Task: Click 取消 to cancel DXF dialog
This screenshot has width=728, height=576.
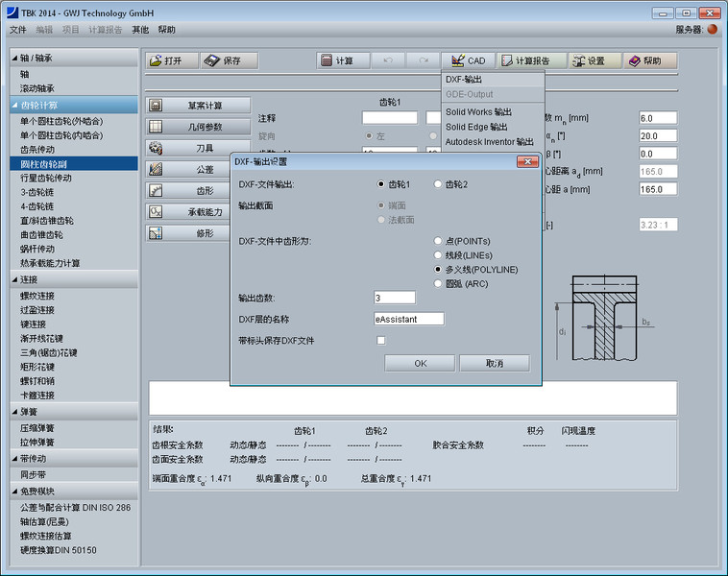Action: click(x=494, y=364)
